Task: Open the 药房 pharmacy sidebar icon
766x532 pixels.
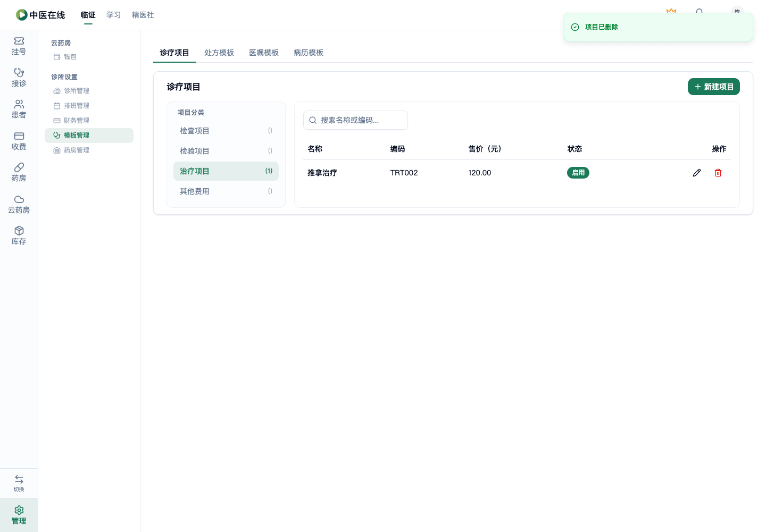Action: (x=19, y=173)
